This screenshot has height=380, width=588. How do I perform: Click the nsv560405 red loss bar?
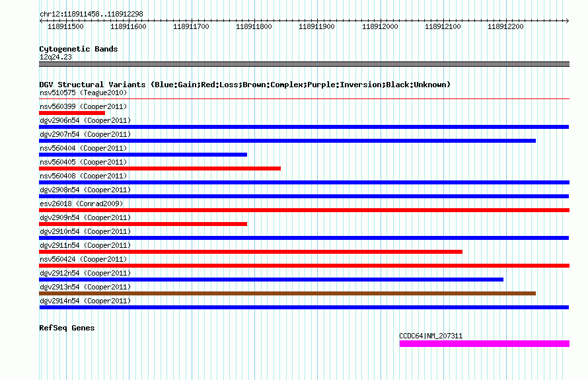pyautogui.click(x=160, y=169)
